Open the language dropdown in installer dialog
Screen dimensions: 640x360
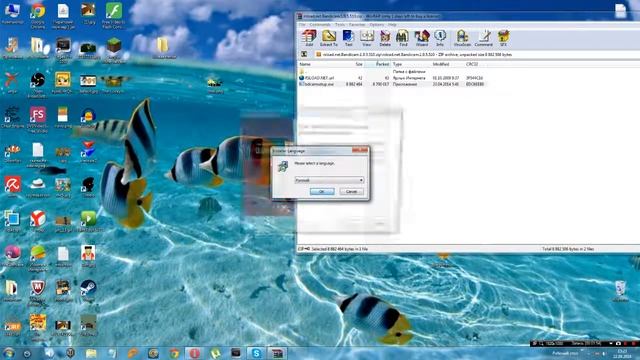point(329,180)
